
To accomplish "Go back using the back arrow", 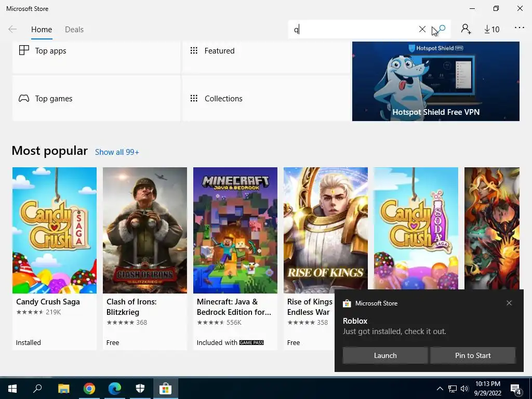I will coord(12,29).
